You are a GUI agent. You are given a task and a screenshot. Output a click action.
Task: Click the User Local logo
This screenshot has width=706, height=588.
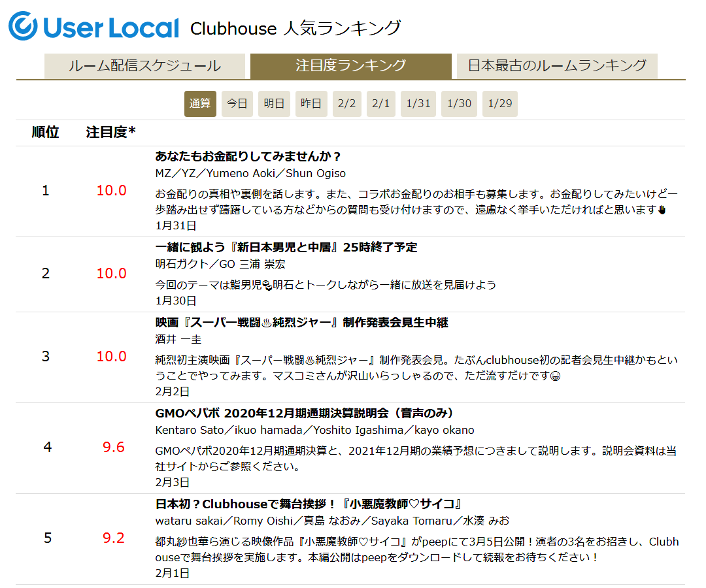point(93,27)
